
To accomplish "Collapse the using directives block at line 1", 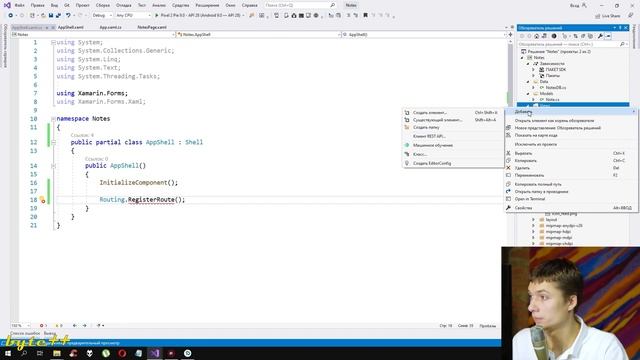I will pos(53,42).
